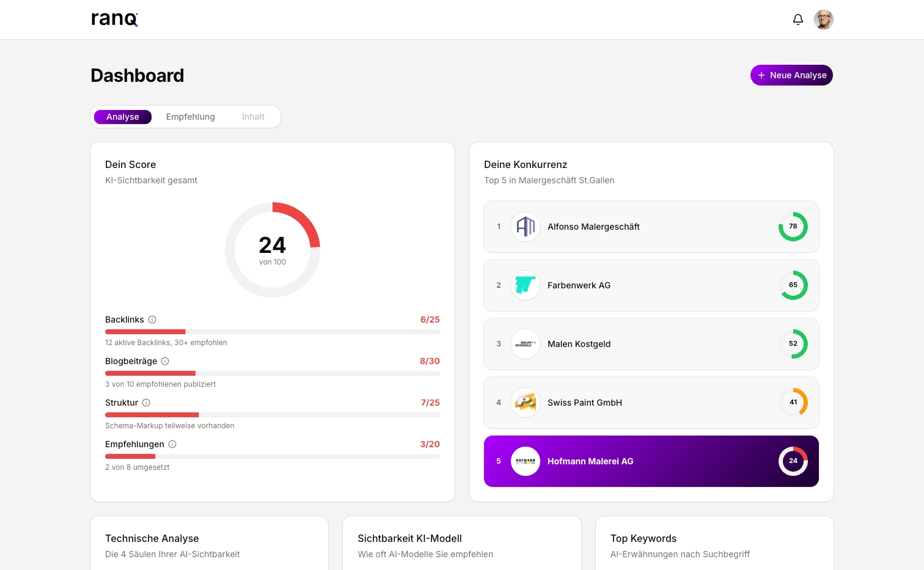Open the Backlinks info tooltip icon
The image size is (924, 570).
[152, 320]
